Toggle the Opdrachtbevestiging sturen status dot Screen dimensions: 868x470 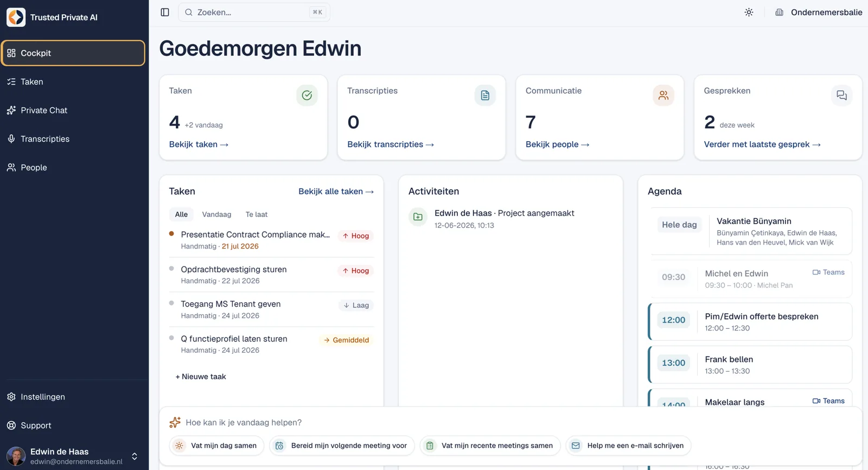(x=171, y=269)
